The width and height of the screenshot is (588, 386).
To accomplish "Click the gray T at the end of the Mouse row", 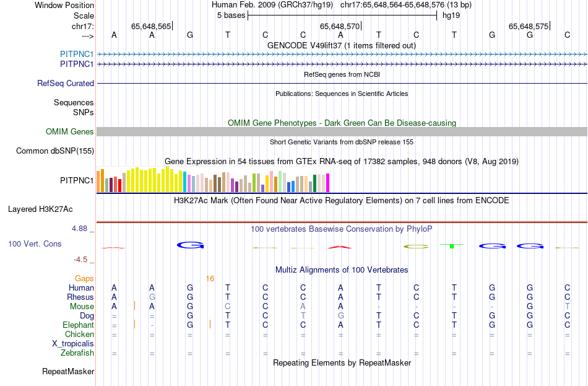I will [x=568, y=307].
